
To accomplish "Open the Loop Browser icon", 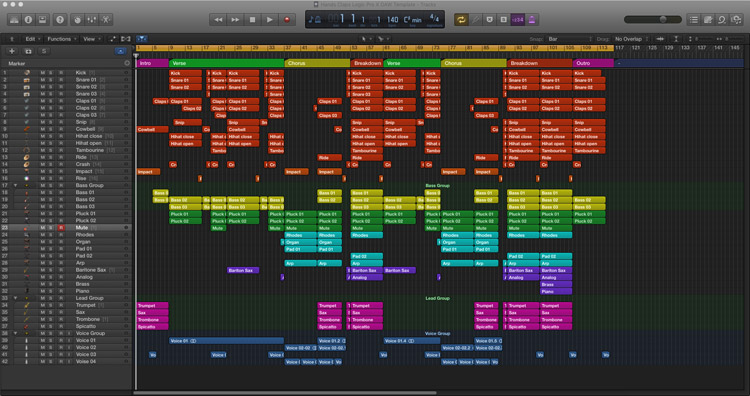I will pyautogui.click(x=722, y=20).
